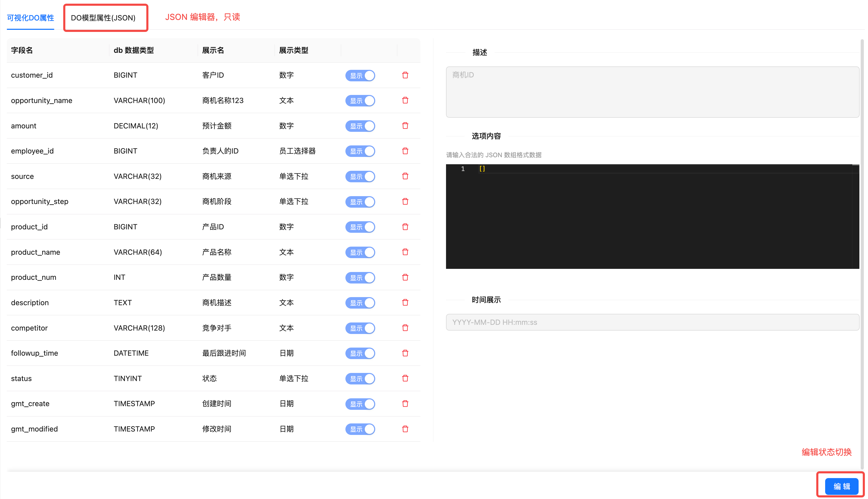Open the DO模型属性(JSON) tab
Screen dimensions: 868x499
coord(103,18)
